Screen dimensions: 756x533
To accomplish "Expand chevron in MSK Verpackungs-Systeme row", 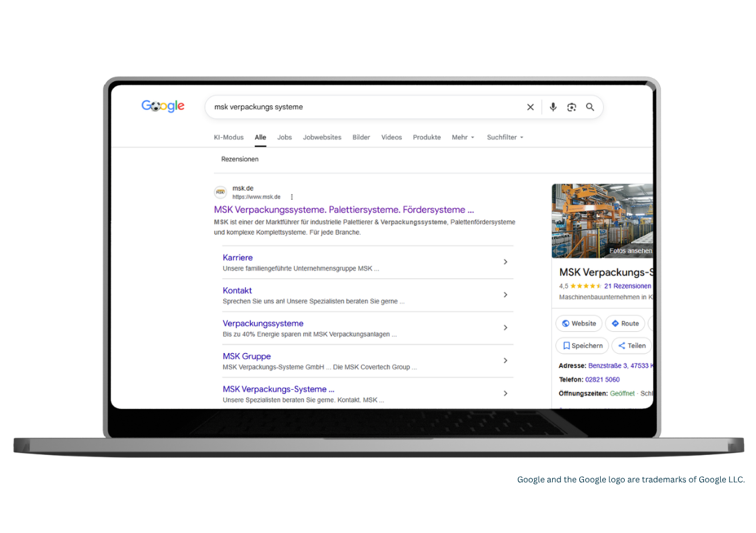I will pos(505,393).
